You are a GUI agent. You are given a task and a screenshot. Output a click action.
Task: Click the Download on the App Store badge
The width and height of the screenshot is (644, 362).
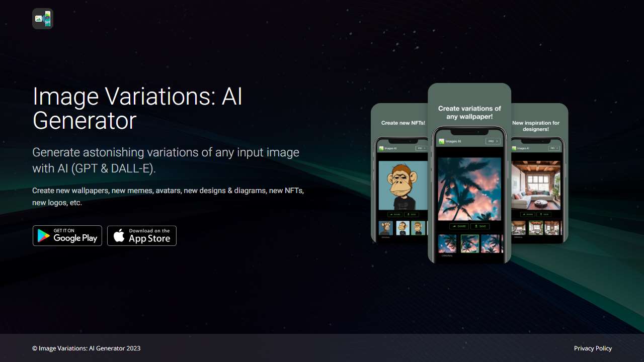(141, 235)
